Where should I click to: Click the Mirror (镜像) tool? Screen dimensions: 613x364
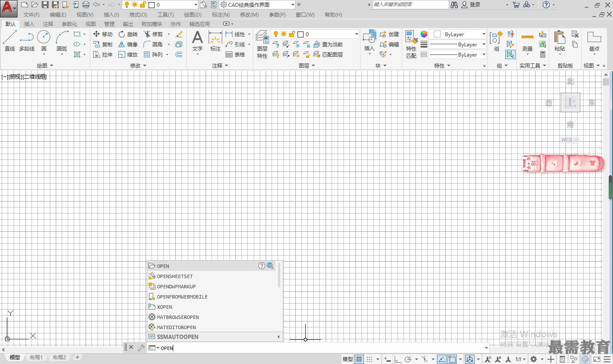[128, 44]
